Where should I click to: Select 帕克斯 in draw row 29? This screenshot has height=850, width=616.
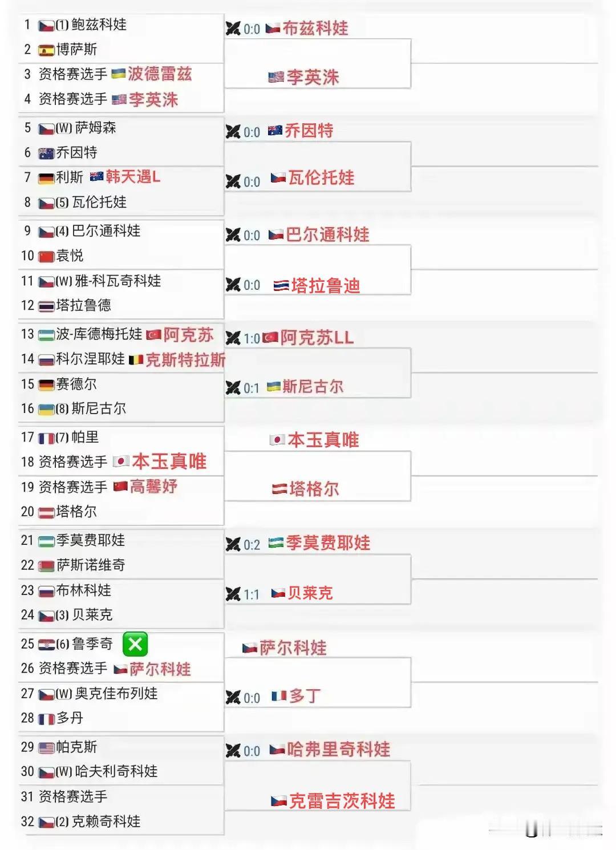(x=76, y=747)
